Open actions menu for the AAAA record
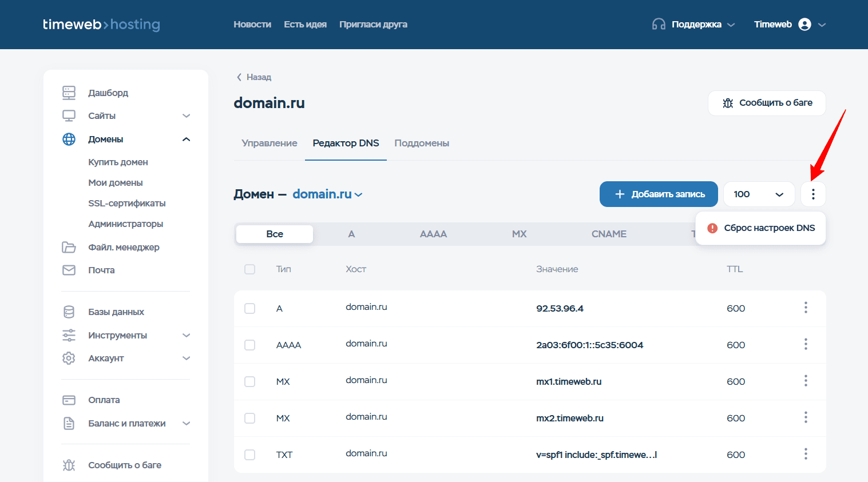The height and width of the screenshot is (482, 868). (806, 344)
